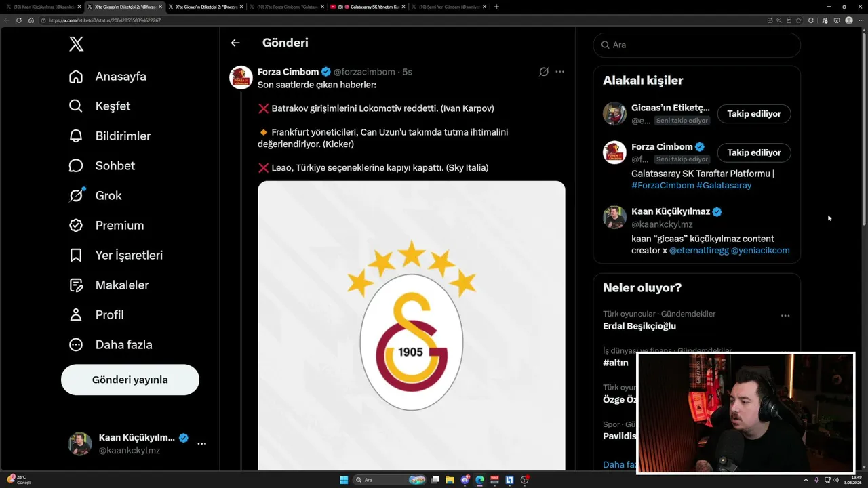Open Gicaas'ın Etiketçisi profile avatar

[x=614, y=114]
